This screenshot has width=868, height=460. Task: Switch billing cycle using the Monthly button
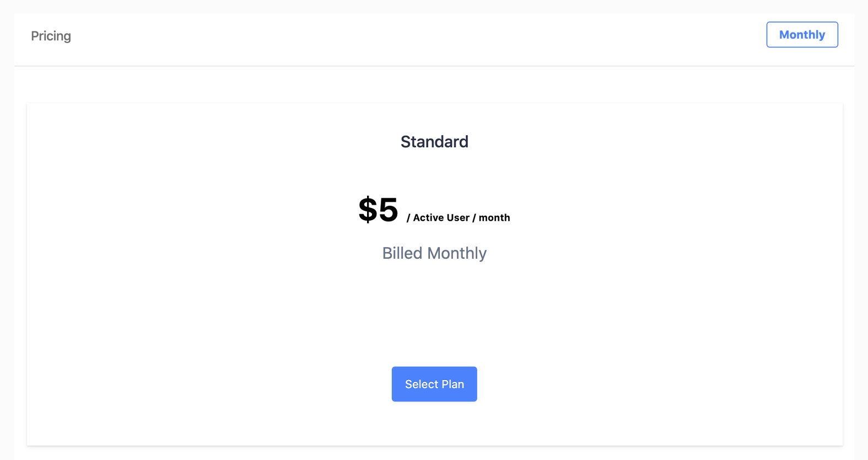[x=802, y=34]
